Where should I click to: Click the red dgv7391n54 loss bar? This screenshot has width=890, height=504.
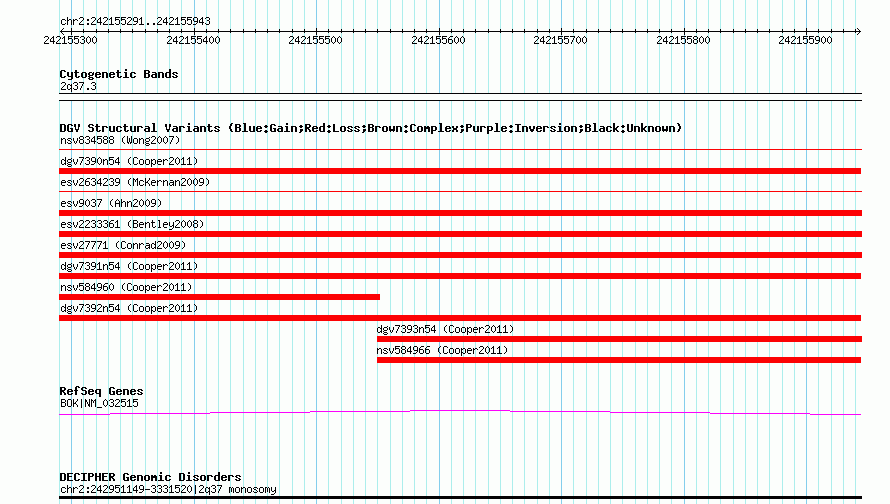(460, 276)
